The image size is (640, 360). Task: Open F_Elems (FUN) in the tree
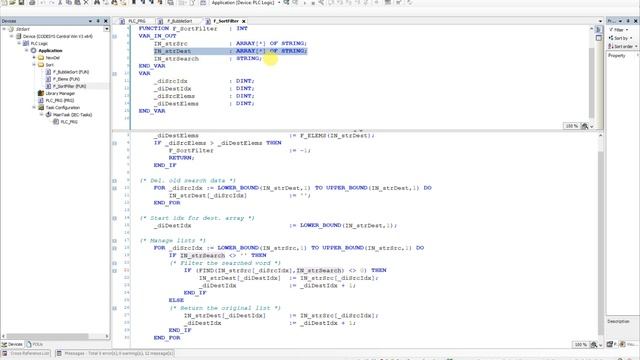click(66, 79)
